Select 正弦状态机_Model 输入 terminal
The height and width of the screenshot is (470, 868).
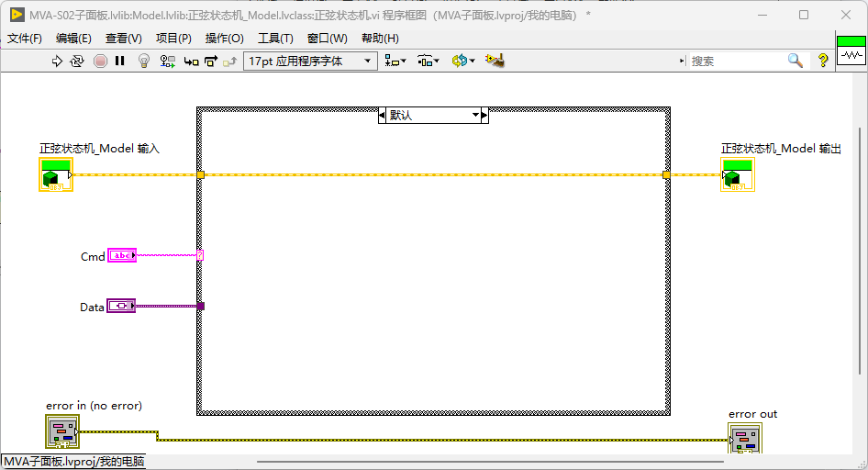(56, 175)
